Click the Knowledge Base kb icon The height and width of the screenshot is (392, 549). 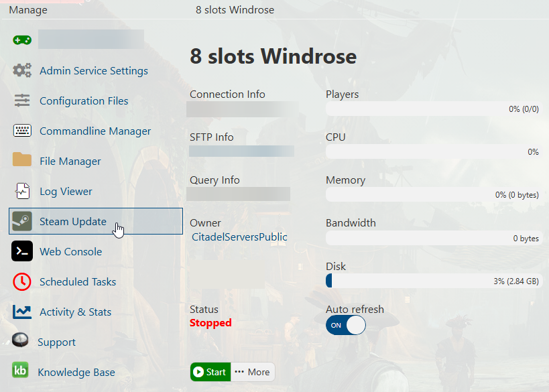point(21,372)
